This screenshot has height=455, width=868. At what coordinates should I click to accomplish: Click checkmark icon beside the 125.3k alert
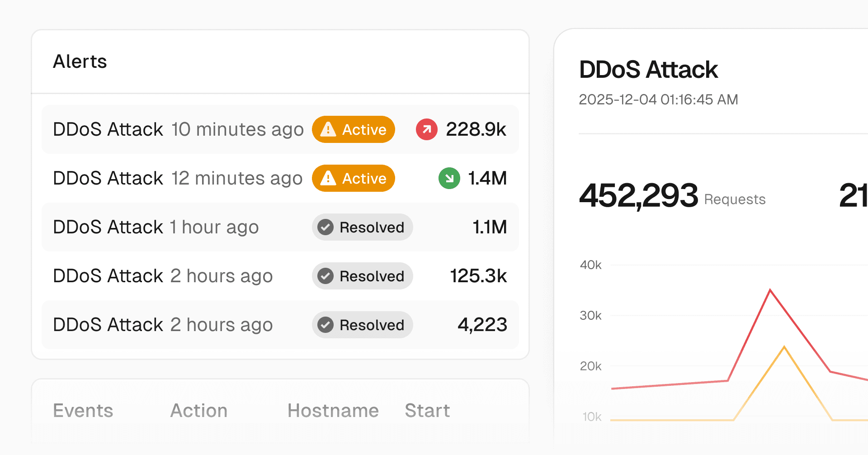pos(325,276)
